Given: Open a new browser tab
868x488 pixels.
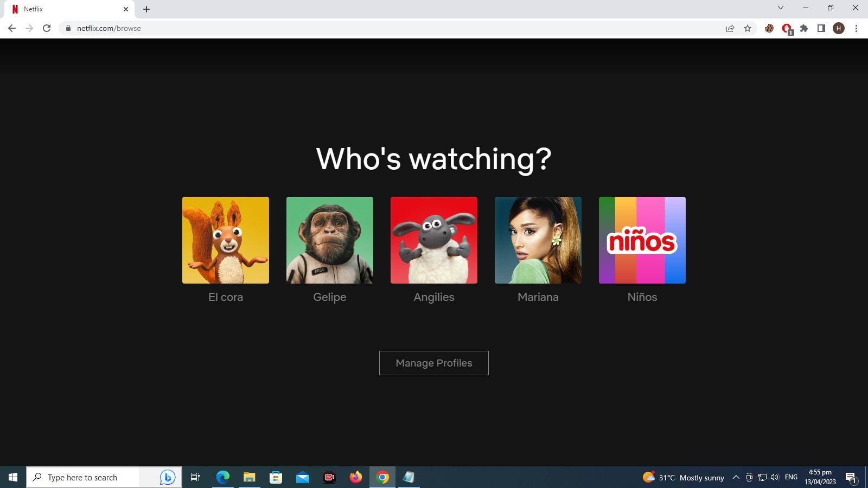Looking at the screenshot, I should click(x=146, y=9).
